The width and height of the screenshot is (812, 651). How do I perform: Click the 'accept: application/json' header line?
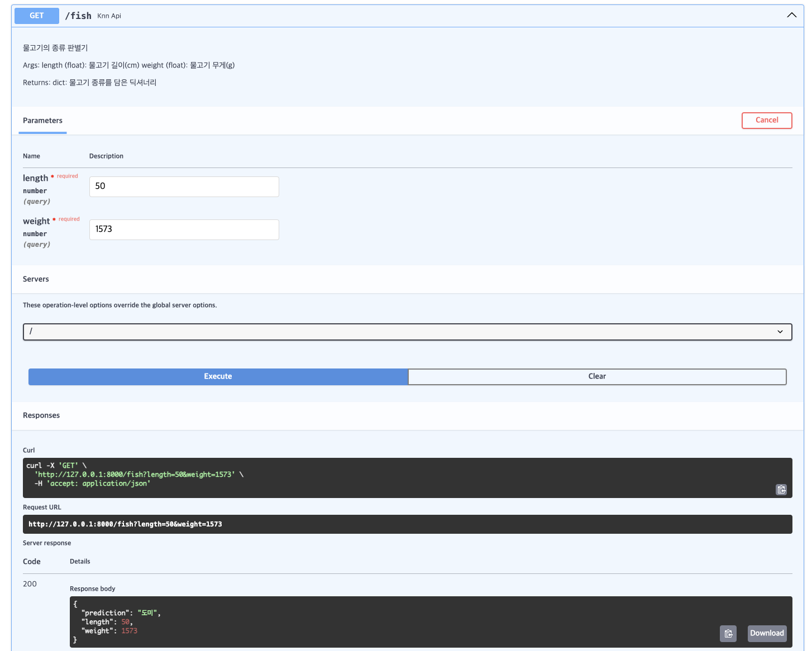tap(92, 484)
